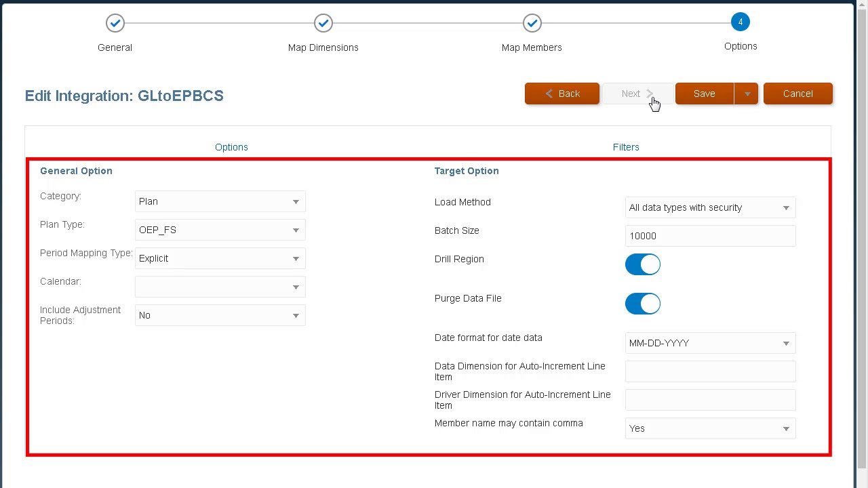Click the vertical page scrollbar
Image resolution: width=868 pixels, height=488 pixels.
tap(862, 237)
